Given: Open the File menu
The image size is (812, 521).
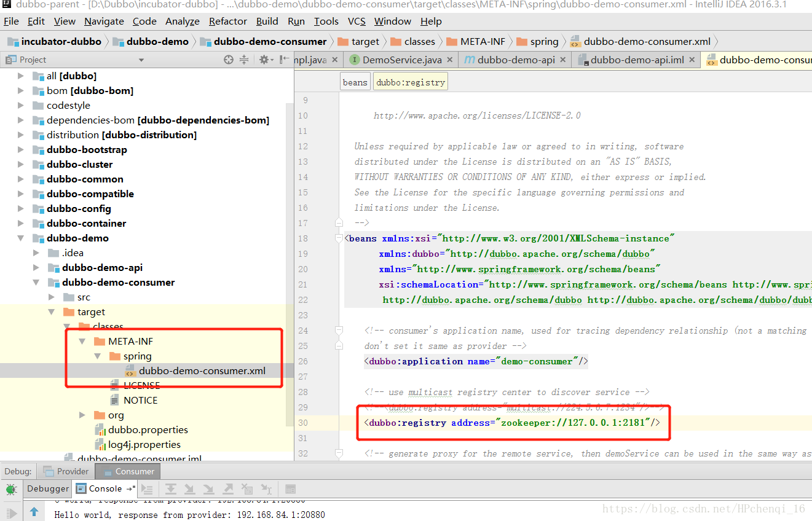Looking at the screenshot, I should (11, 21).
